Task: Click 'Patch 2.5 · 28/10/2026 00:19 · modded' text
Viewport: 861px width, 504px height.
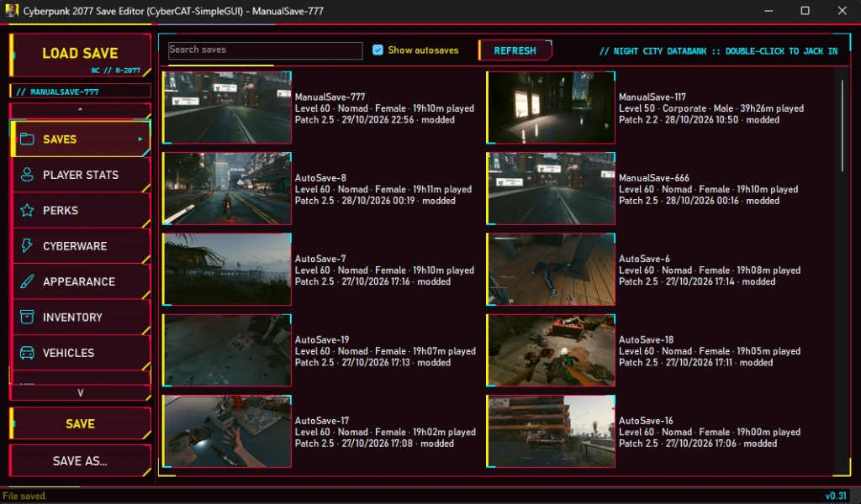Action: [374, 201]
